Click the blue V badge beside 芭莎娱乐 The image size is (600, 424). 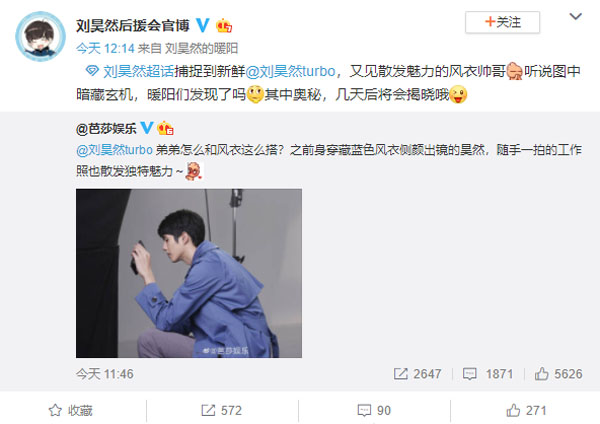point(147,128)
